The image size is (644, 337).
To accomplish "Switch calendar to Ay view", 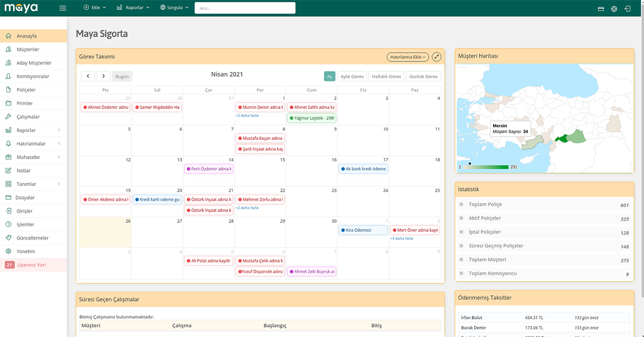I will pos(329,77).
